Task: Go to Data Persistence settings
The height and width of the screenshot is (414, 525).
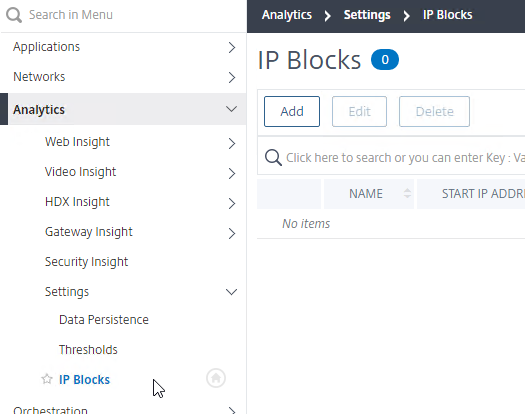Action: pyautogui.click(x=104, y=320)
